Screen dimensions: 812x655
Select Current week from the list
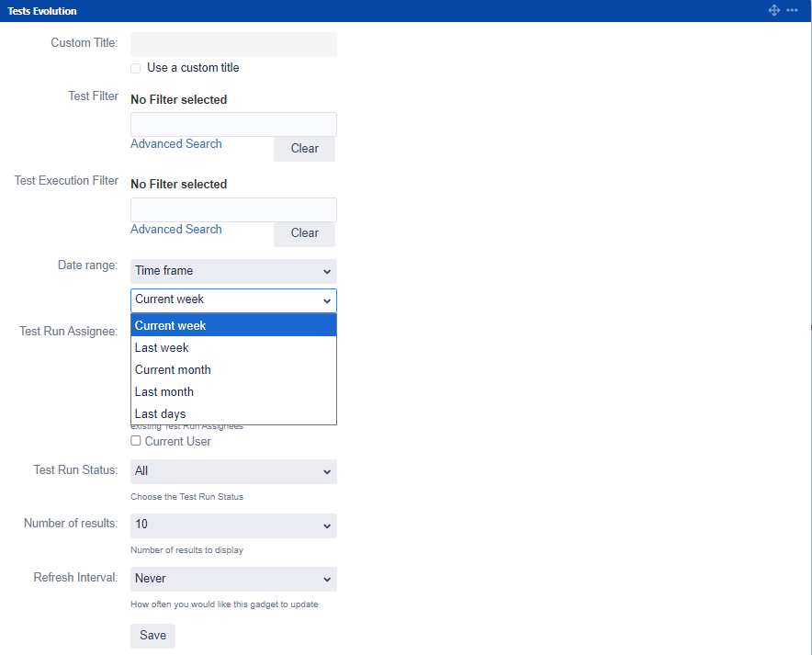[x=233, y=325]
